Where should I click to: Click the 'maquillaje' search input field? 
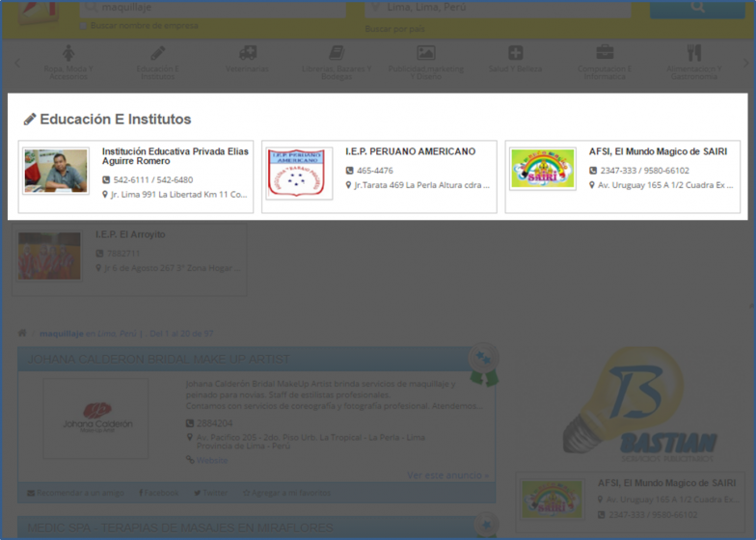pyautogui.click(x=212, y=8)
